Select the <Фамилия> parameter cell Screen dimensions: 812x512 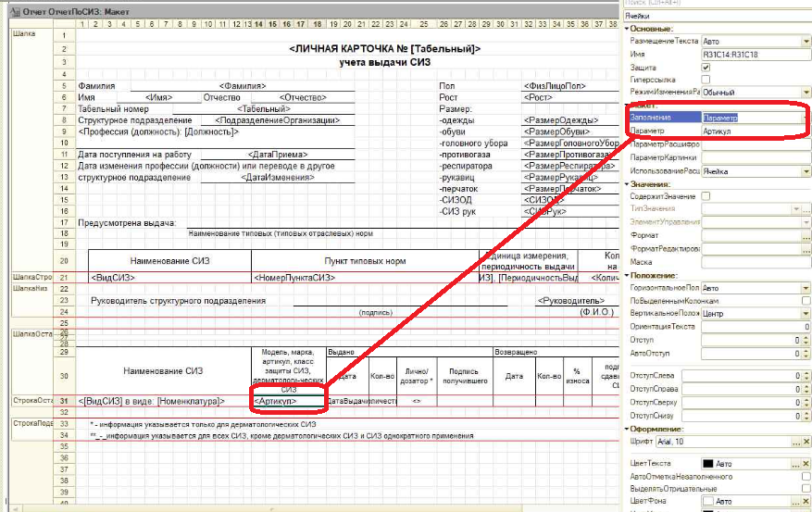tap(243, 86)
